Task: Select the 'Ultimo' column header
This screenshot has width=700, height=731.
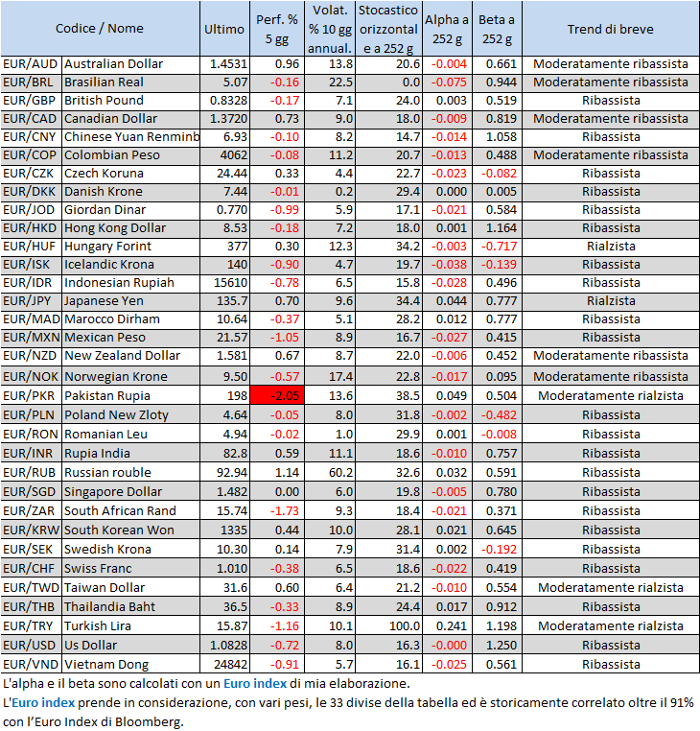Action: click(224, 29)
